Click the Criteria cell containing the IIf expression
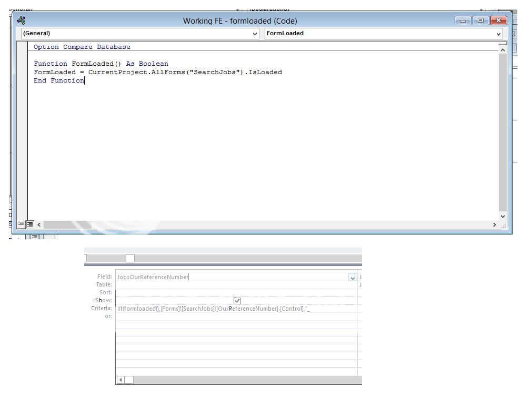Image resolution: width=532 pixels, height=420 pixels. (x=210, y=308)
